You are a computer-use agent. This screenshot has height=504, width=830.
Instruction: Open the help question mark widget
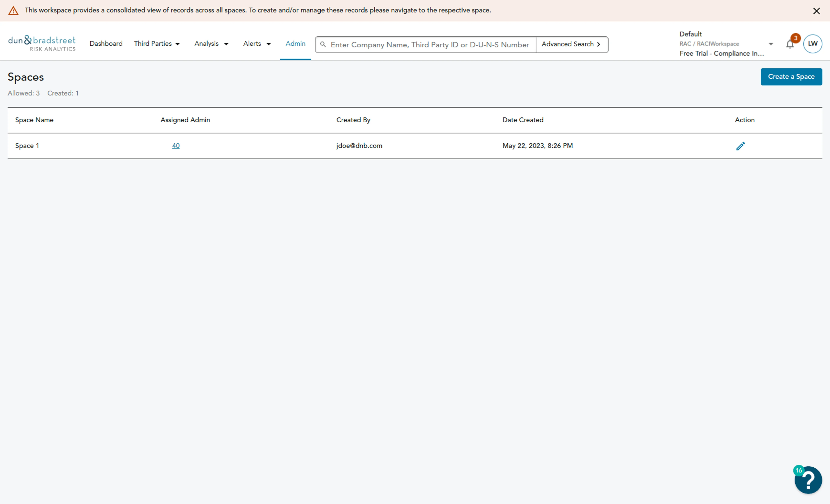click(808, 480)
